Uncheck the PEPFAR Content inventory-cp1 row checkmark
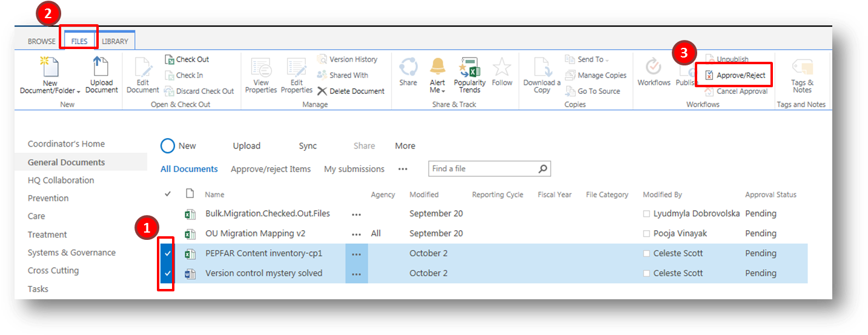The image size is (868, 335). click(x=167, y=253)
